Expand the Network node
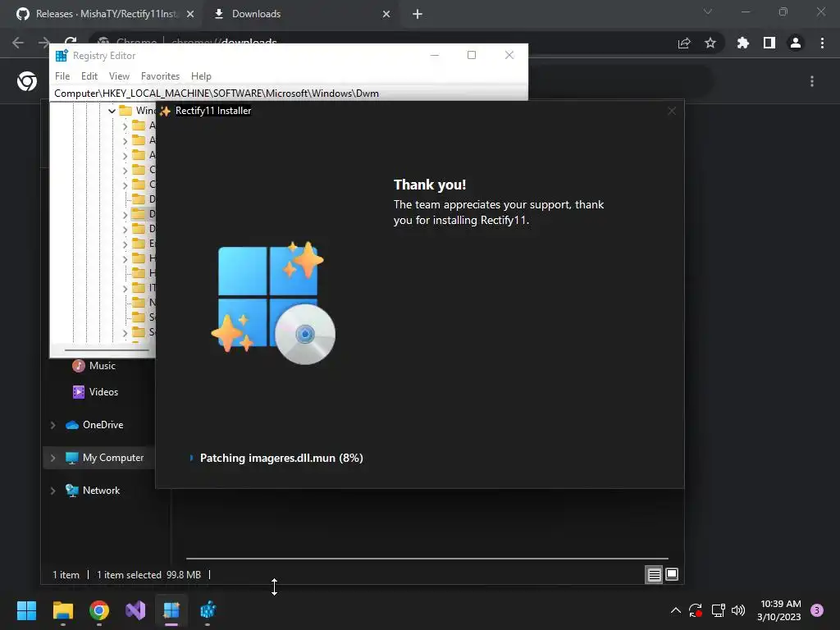This screenshot has width=840, height=630. pyautogui.click(x=52, y=491)
